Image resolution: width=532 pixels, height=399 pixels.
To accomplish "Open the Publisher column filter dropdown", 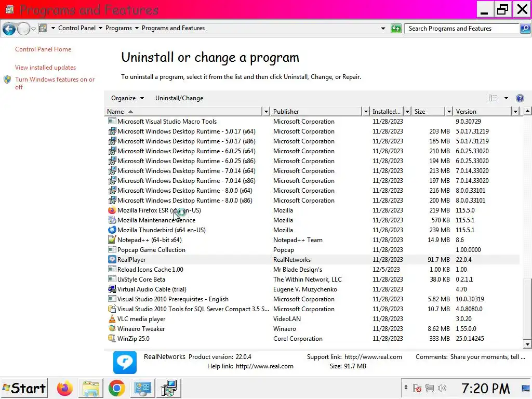I will click(x=366, y=112).
